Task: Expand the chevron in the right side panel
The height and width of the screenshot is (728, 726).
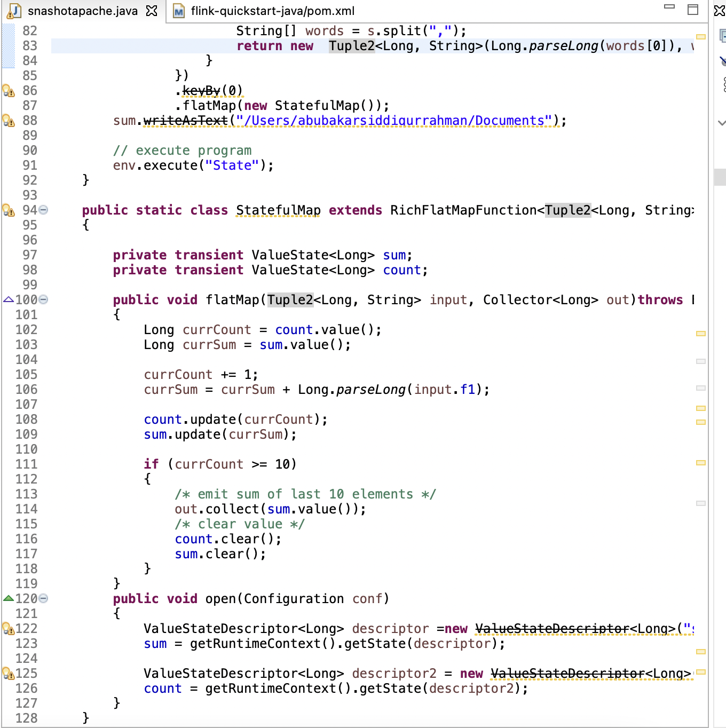Action: pyautogui.click(x=722, y=123)
